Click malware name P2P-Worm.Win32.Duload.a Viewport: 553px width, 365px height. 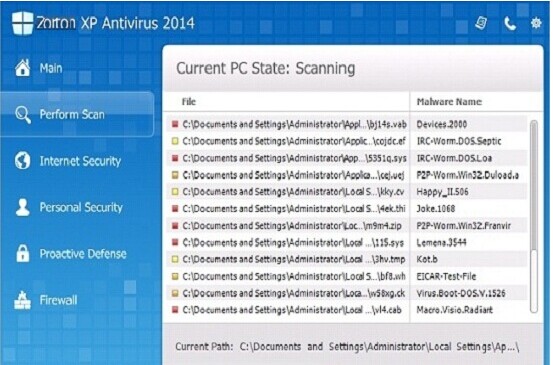click(x=468, y=175)
